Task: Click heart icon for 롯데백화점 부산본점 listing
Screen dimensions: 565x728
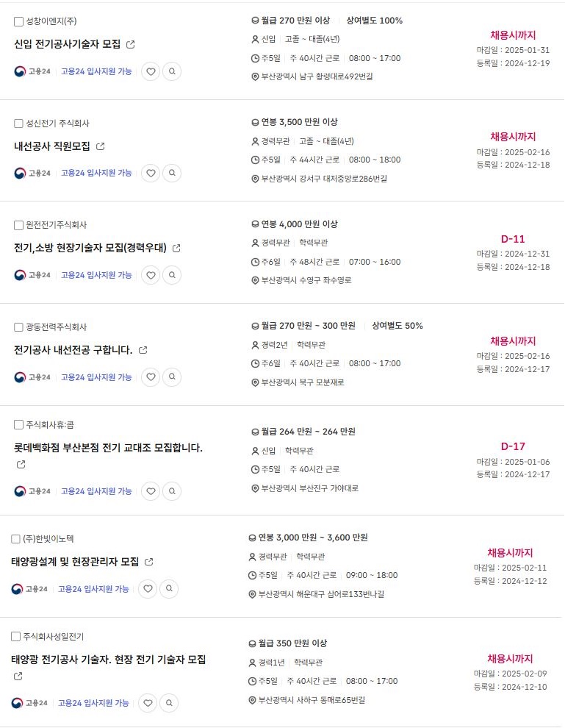Action: tap(151, 491)
